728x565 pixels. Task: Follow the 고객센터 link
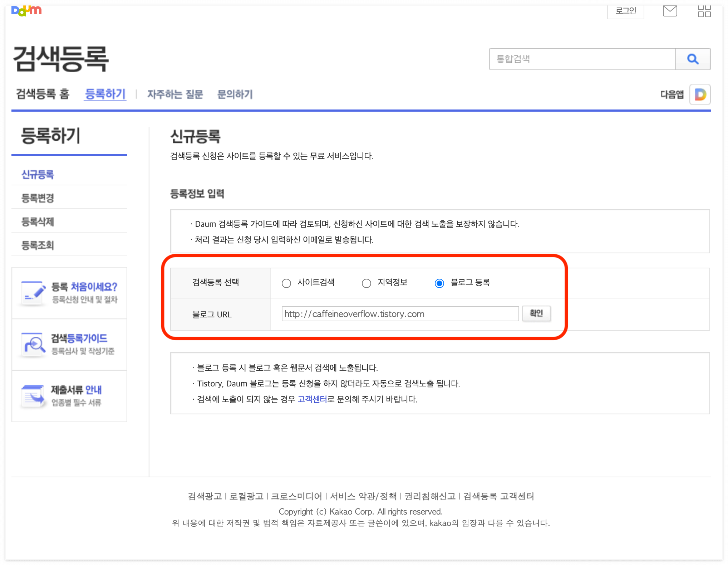[x=312, y=399]
